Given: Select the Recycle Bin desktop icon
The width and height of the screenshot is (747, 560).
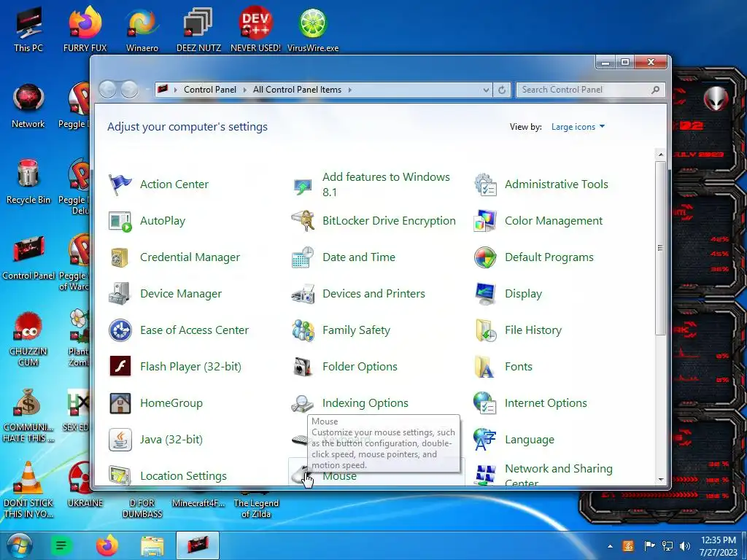Looking at the screenshot, I should tap(28, 182).
